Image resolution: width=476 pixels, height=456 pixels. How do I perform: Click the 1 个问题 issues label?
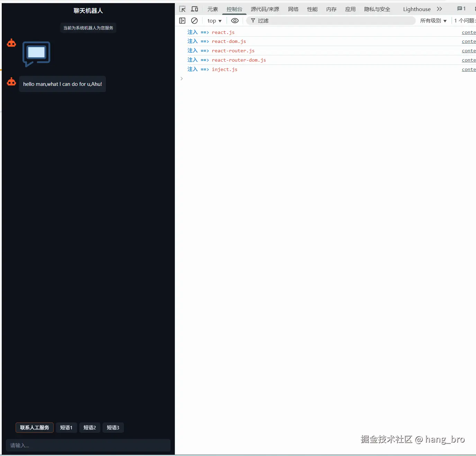click(465, 21)
